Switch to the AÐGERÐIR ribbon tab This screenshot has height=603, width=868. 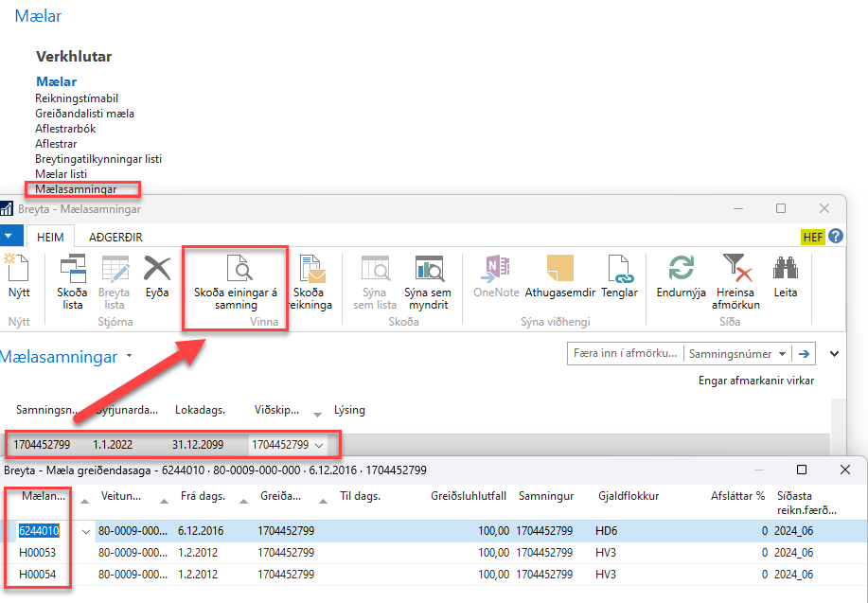coord(115,237)
